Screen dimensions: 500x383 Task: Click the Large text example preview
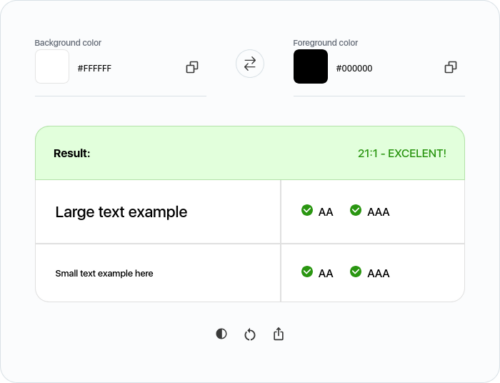(121, 212)
